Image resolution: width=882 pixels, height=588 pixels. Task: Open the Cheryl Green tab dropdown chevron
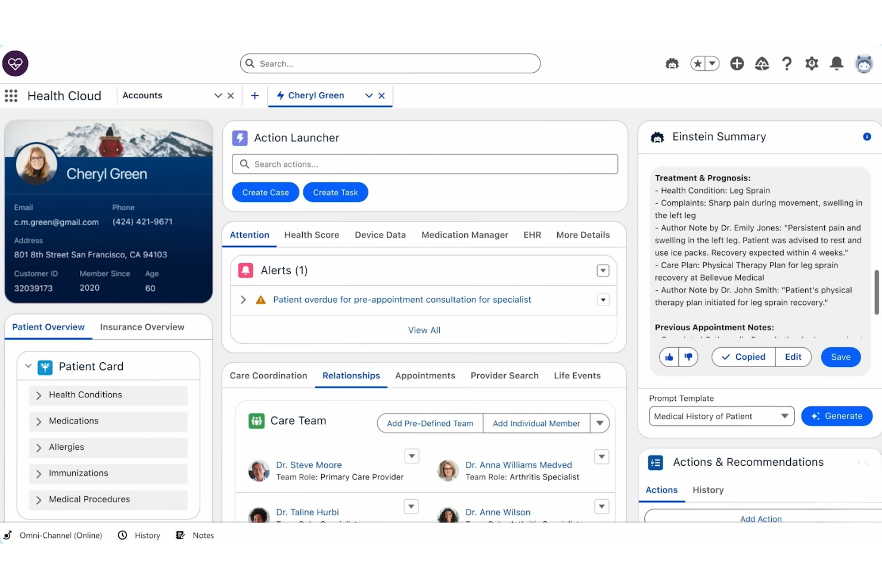click(x=369, y=96)
